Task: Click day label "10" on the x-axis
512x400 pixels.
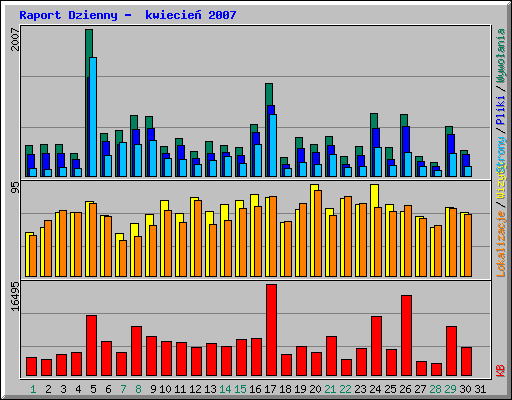Action: point(165,389)
